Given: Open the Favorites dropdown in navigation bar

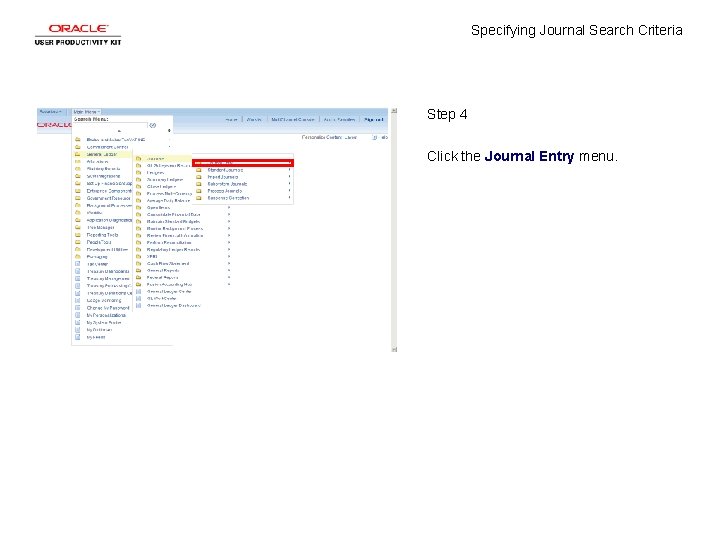Looking at the screenshot, I should pyautogui.click(x=51, y=112).
